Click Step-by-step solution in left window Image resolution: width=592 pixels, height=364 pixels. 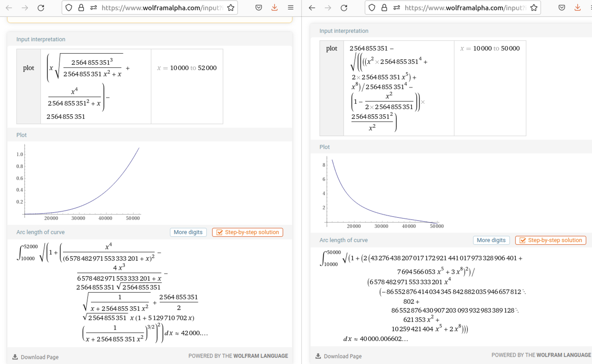click(x=247, y=232)
